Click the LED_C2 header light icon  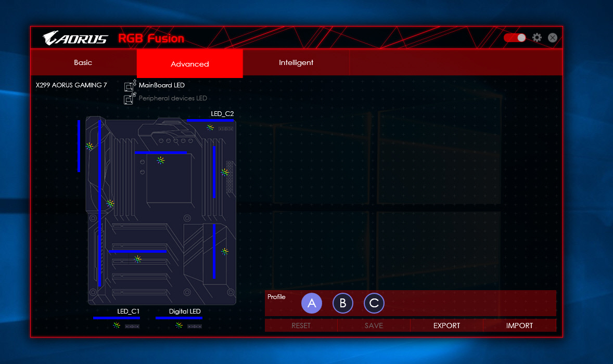[x=210, y=127]
